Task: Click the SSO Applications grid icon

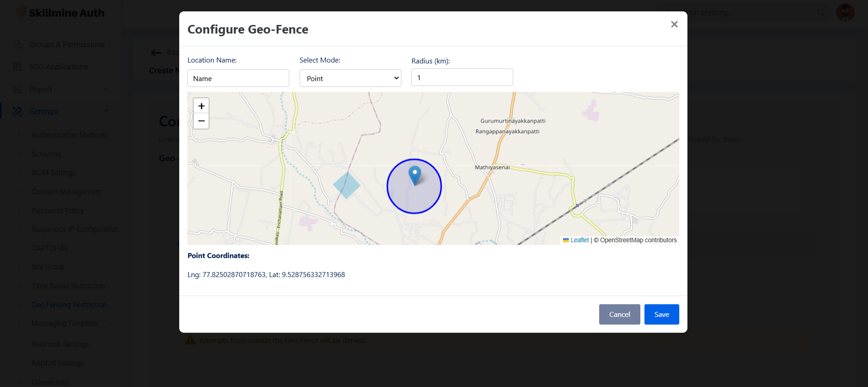Action: [x=17, y=67]
